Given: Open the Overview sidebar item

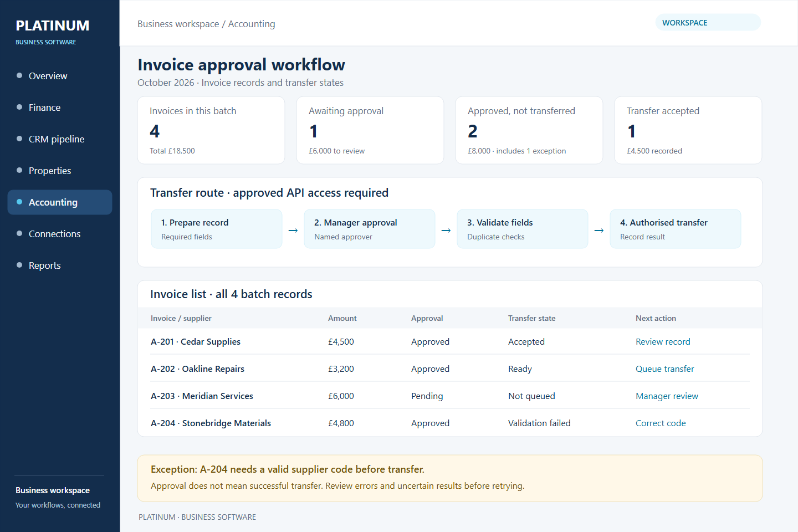Looking at the screenshot, I should click(x=60, y=76).
